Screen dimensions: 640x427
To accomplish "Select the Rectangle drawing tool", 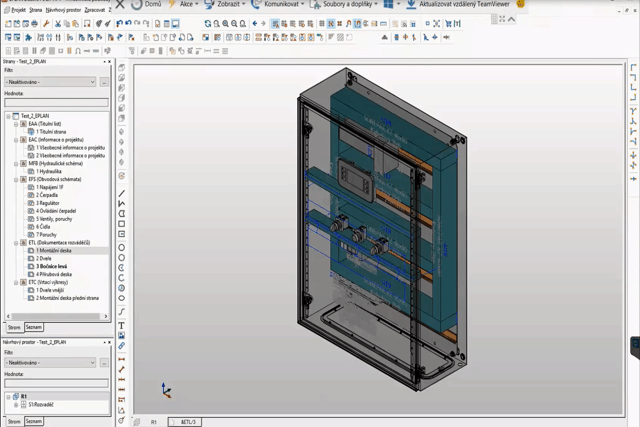I will [x=122, y=224].
